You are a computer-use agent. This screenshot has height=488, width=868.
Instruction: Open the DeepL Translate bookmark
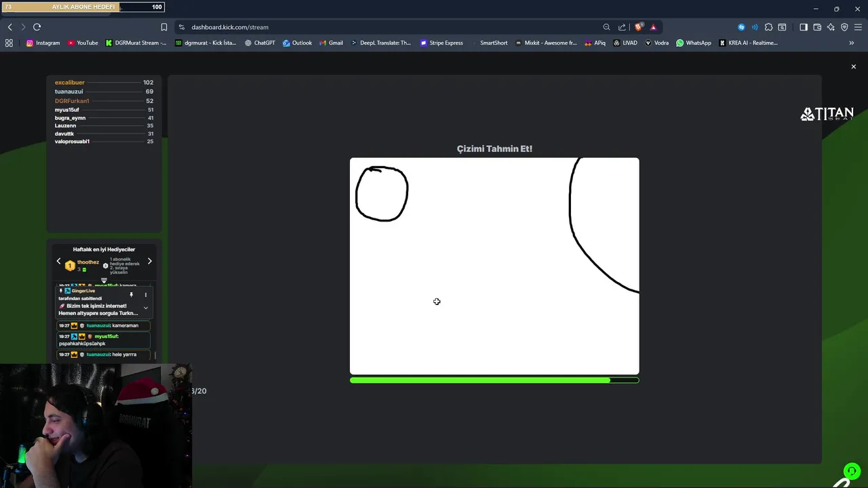380,43
